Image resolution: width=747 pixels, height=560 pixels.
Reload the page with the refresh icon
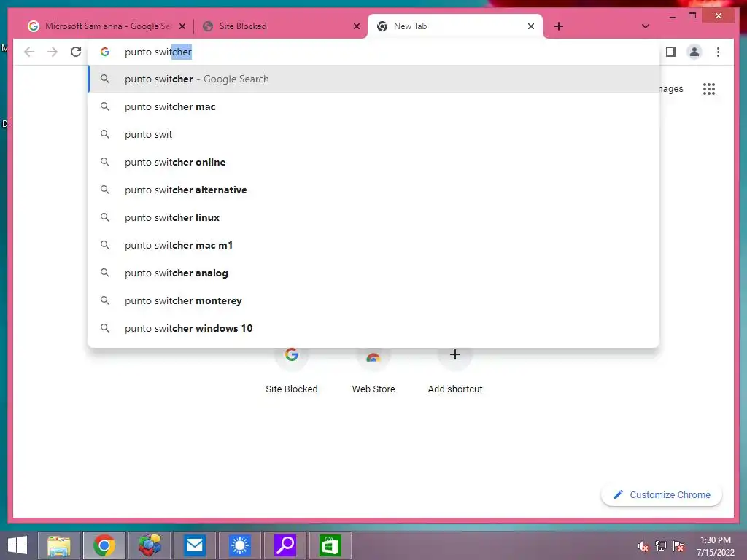click(x=76, y=52)
